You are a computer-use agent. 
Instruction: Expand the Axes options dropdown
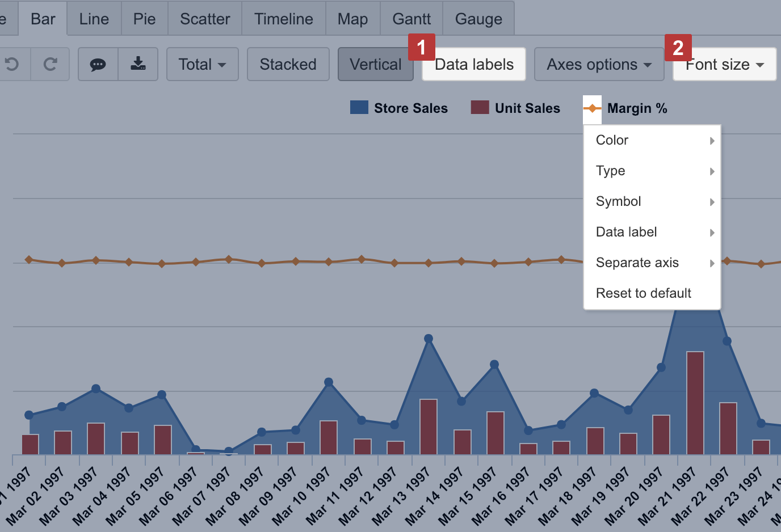(599, 64)
